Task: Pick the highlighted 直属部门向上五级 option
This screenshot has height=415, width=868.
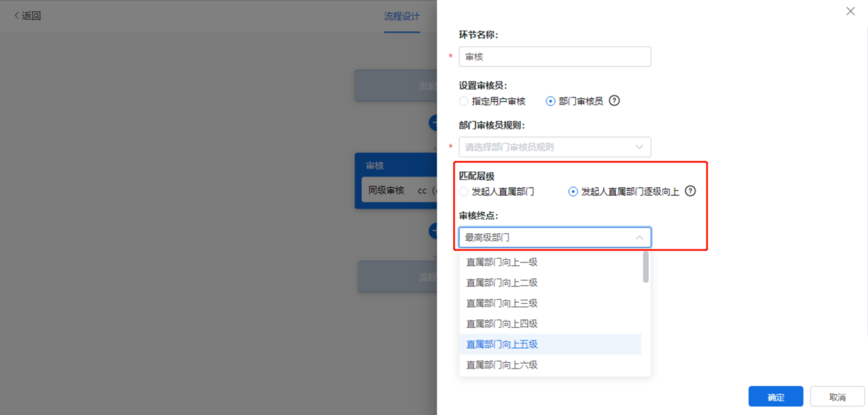Action: tap(502, 344)
